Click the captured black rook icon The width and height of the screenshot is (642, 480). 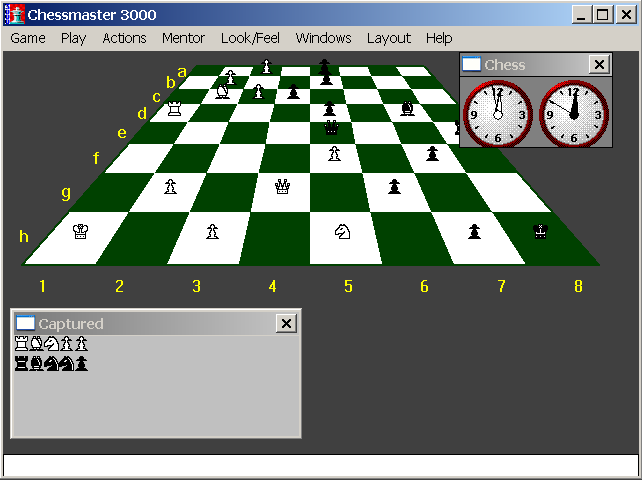point(21,363)
